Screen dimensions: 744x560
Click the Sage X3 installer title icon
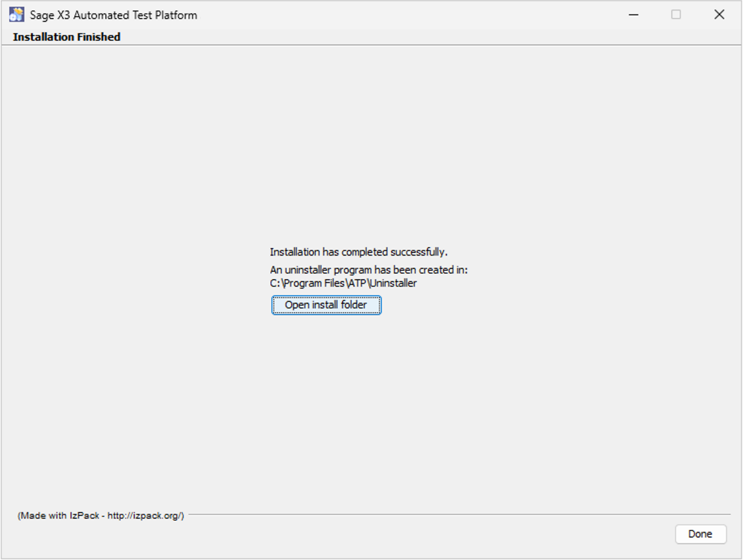coord(17,15)
